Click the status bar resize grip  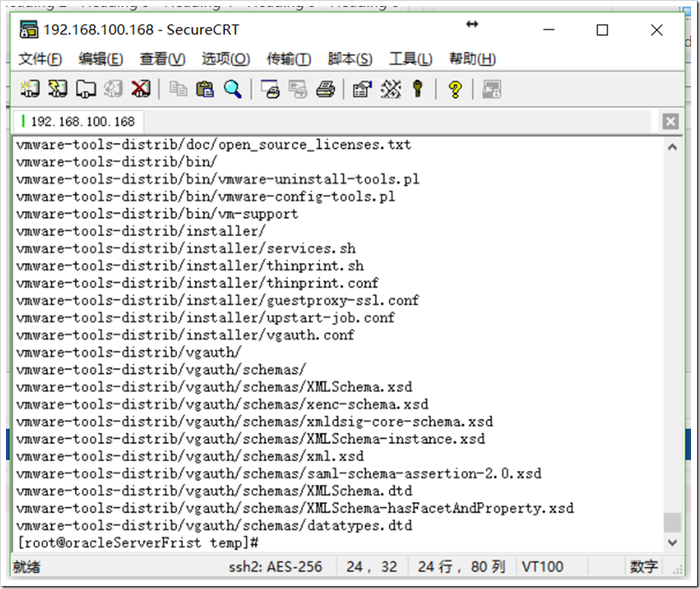[678, 570]
